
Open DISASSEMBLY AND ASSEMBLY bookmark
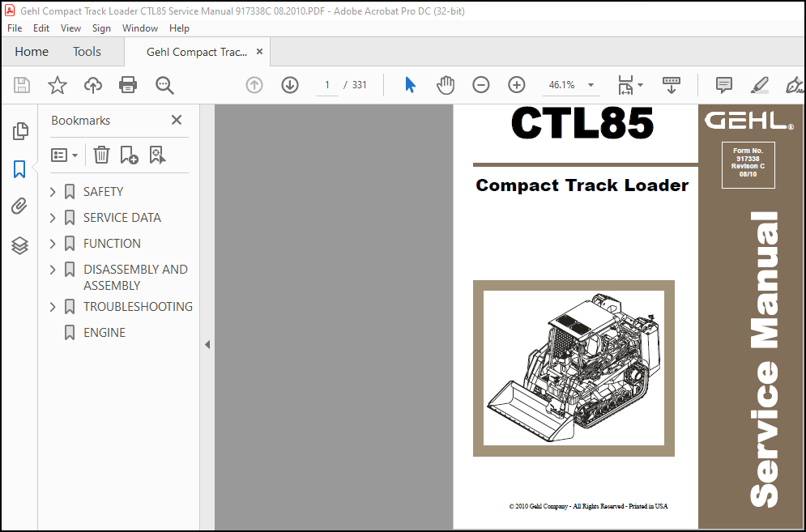[x=136, y=278]
